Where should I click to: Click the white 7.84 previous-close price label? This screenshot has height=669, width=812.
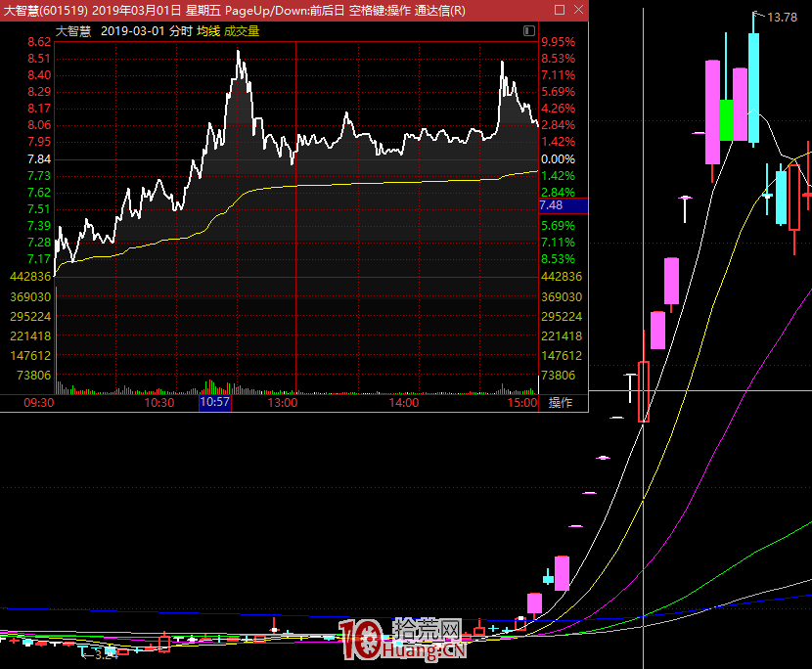click(39, 159)
